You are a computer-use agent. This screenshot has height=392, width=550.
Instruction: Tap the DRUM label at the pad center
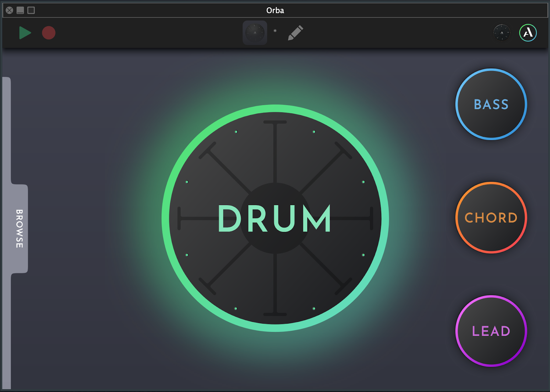(275, 219)
